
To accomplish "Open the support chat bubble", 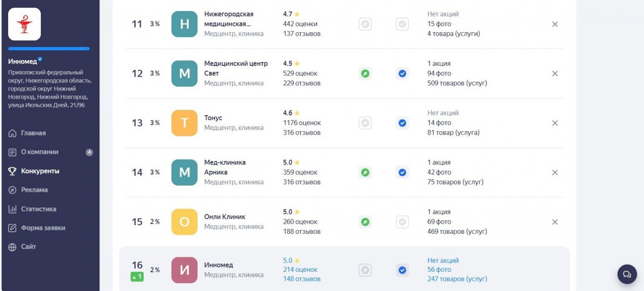I will tap(627, 274).
